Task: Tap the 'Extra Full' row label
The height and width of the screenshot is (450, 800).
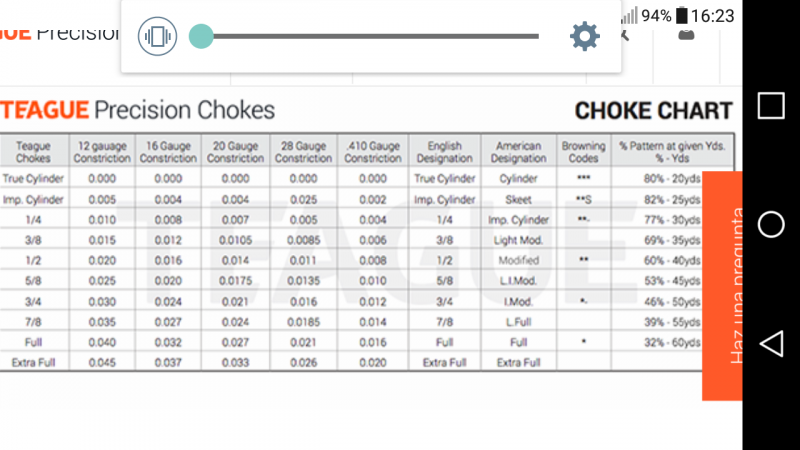Action: pos(32,362)
